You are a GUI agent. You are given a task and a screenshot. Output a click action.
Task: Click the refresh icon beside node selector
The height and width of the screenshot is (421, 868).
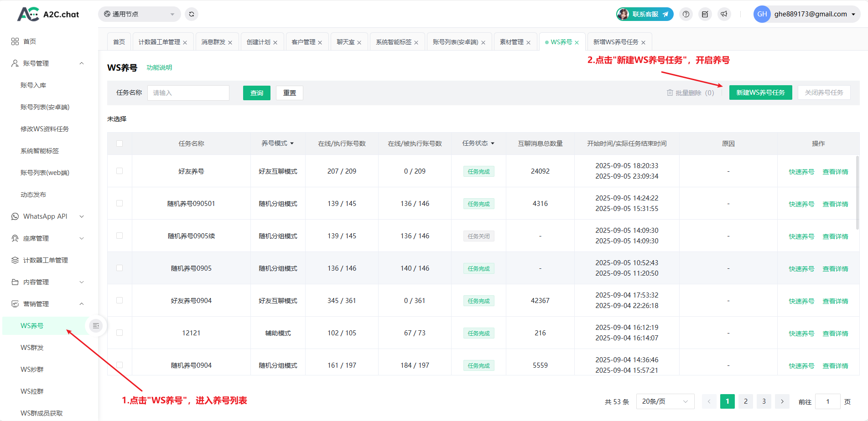[x=192, y=14]
